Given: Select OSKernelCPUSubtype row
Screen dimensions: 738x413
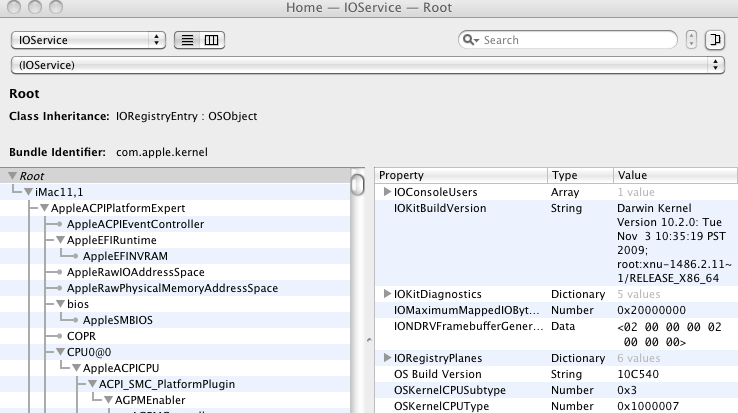Looking at the screenshot, I should pos(556,390).
